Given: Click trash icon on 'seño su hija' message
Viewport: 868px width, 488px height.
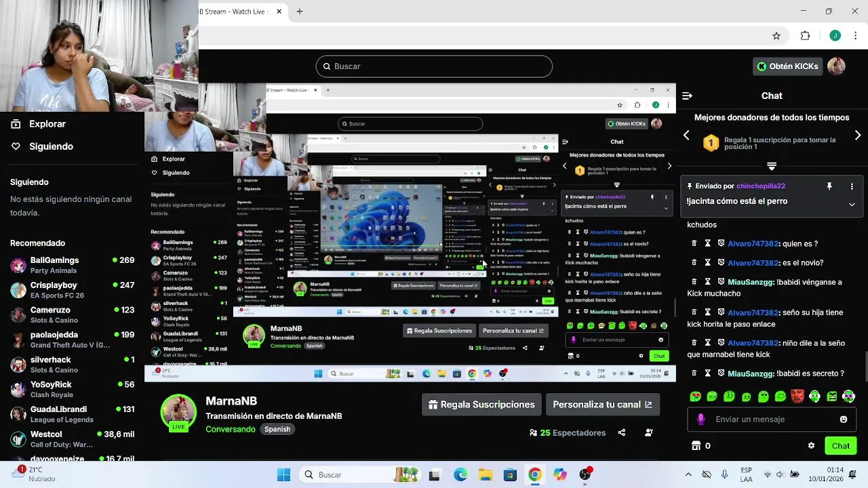Looking at the screenshot, I should 694,312.
